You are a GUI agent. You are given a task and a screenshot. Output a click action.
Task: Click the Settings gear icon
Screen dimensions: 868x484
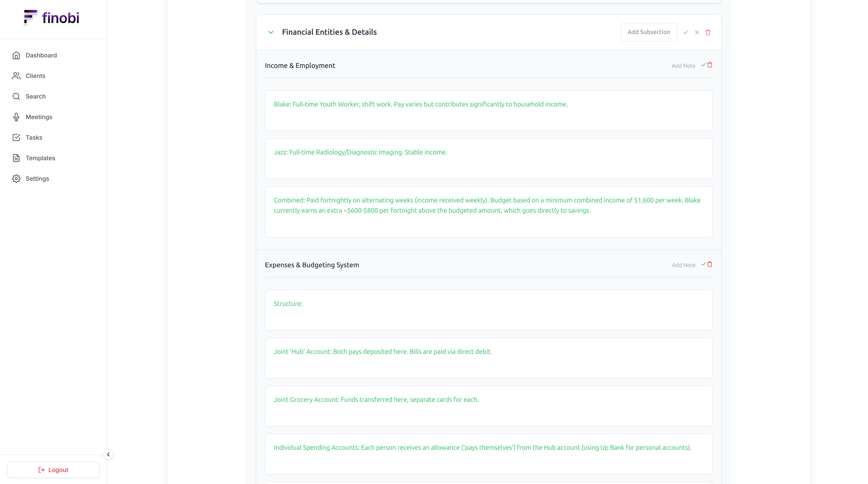16,179
